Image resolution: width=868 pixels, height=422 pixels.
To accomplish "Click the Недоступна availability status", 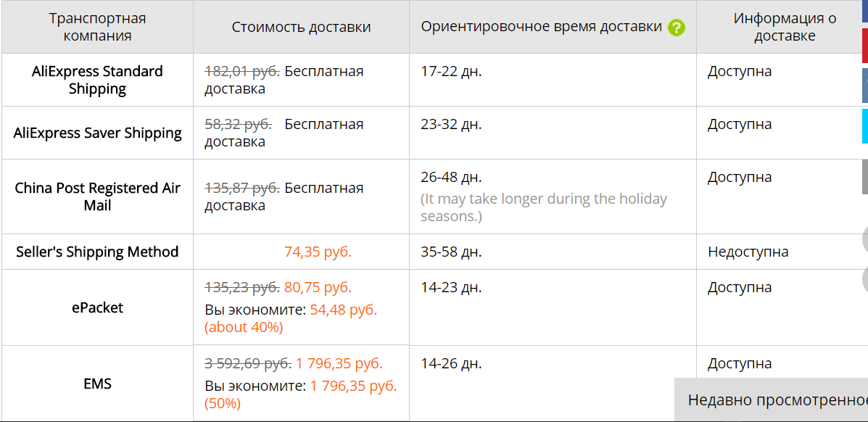I will [x=748, y=252].
